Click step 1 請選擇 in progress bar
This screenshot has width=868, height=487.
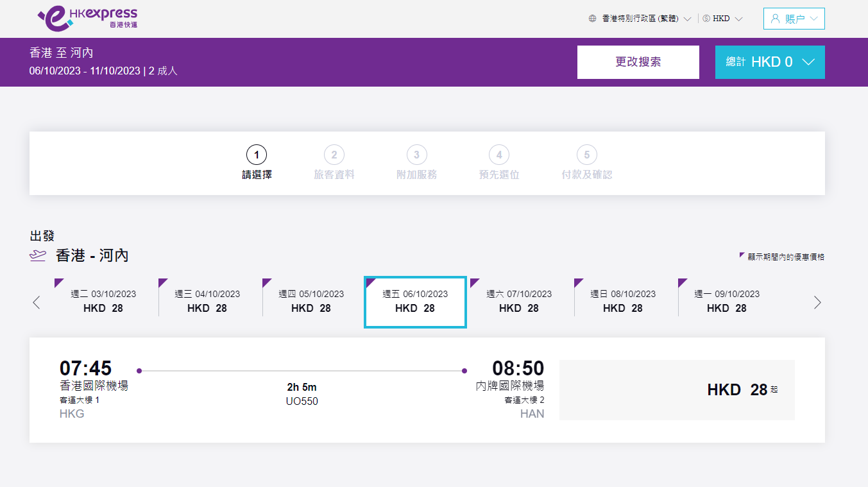tap(257, 162)
